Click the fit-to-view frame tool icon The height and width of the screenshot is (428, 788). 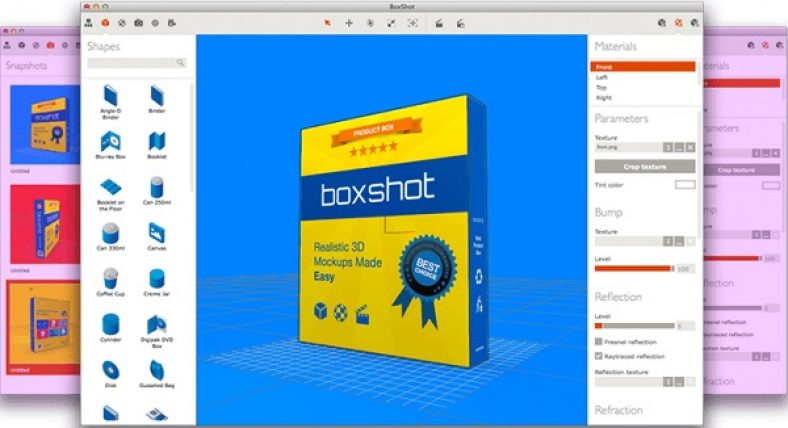coord(413,23)
